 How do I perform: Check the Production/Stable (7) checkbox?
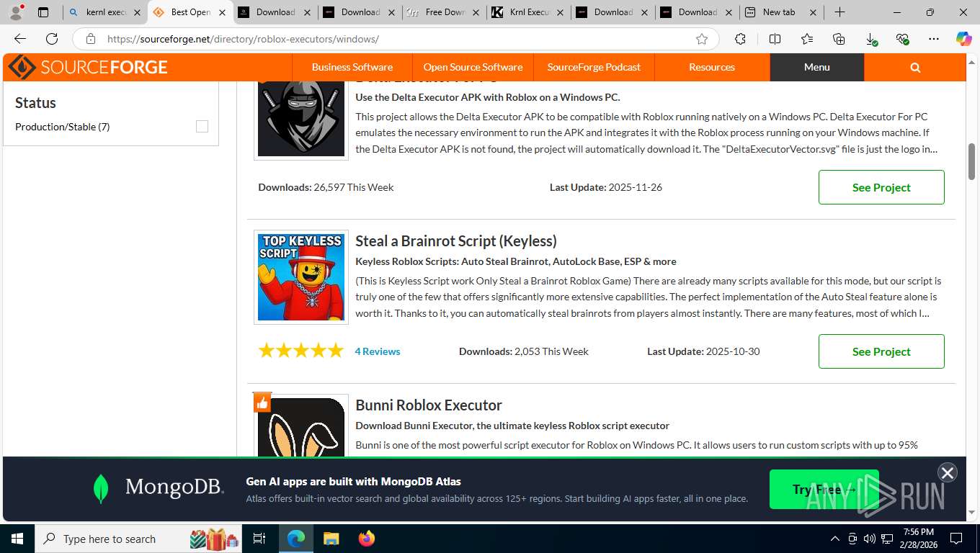(x=202, y=127)
